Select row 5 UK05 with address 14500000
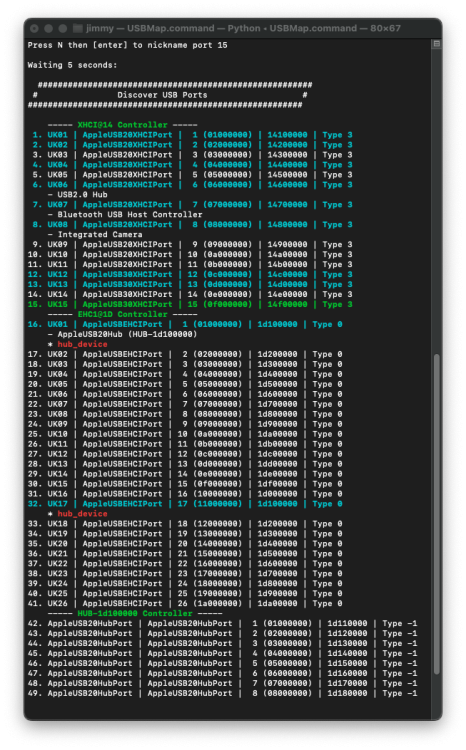 coord(192,175)
